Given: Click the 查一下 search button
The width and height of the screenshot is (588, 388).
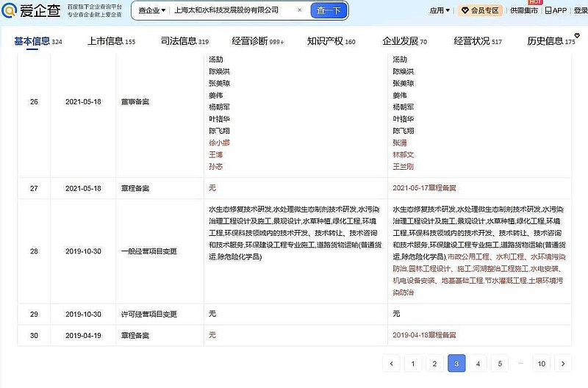Looking at the screenshot, I should click(328, 10).
